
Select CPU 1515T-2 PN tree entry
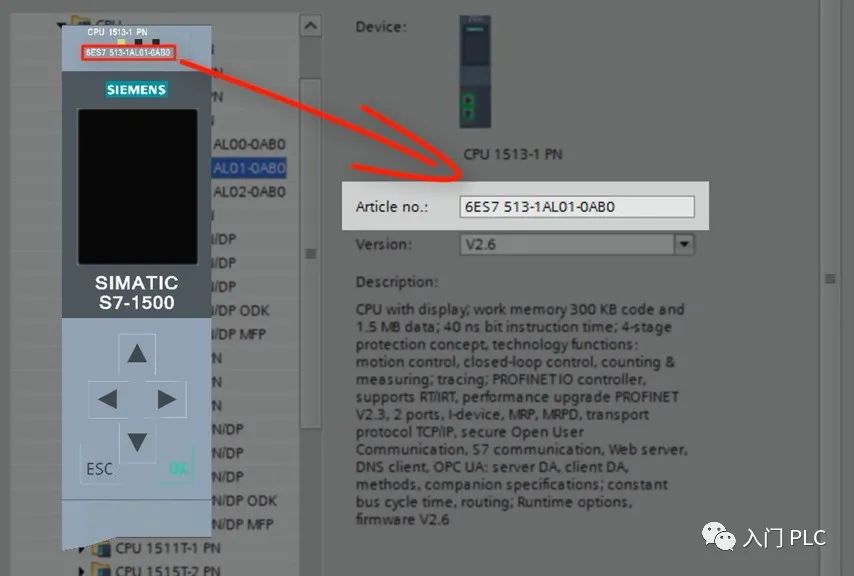[x=168, y=571]
